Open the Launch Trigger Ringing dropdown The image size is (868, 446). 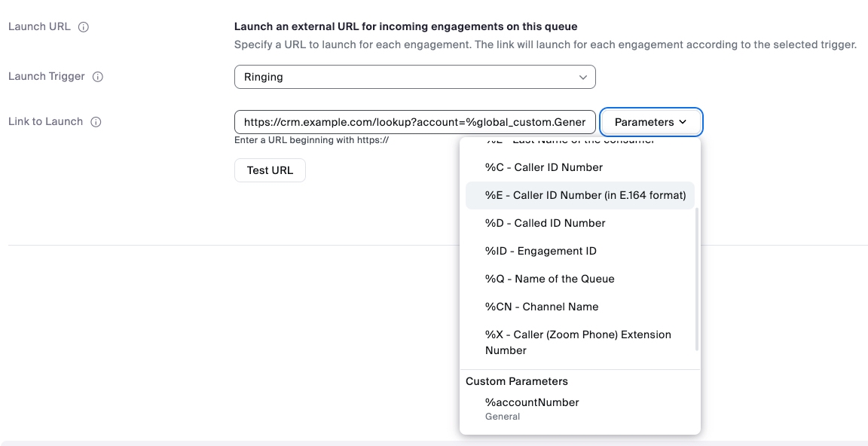point(414,77)
